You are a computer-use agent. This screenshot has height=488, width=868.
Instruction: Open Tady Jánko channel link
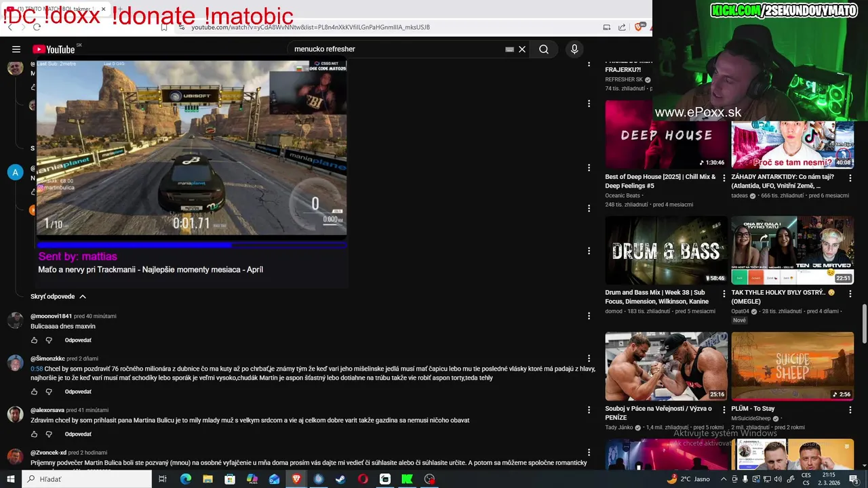coord(618,428)
